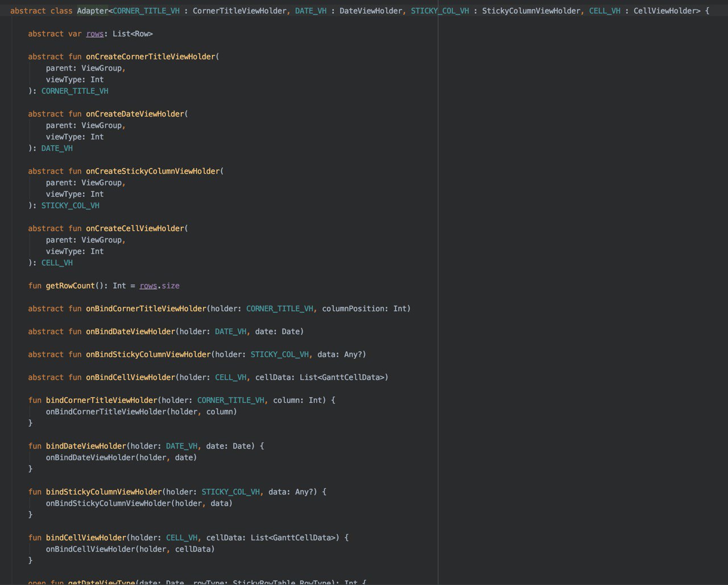
Task: Click the bindDateViewHolder function name
Action: 86,446
